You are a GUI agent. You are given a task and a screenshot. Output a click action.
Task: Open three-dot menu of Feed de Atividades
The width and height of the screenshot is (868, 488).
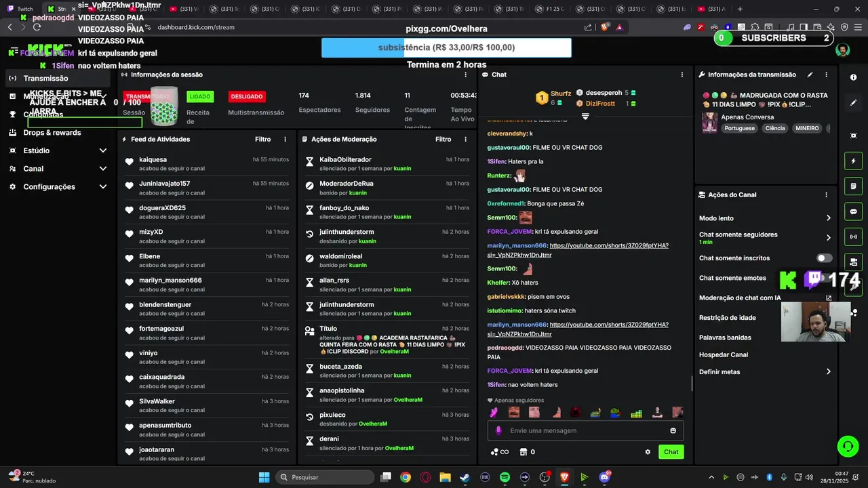click(285, 139)
